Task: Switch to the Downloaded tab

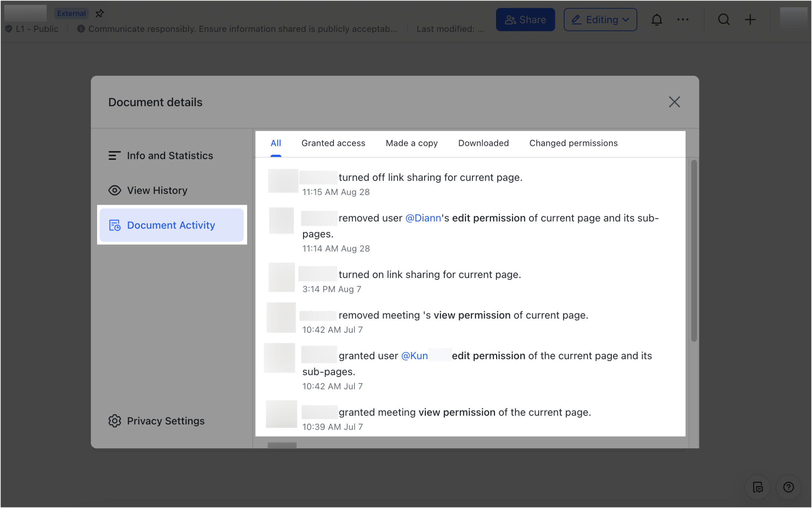Action: tap(483, 143)
